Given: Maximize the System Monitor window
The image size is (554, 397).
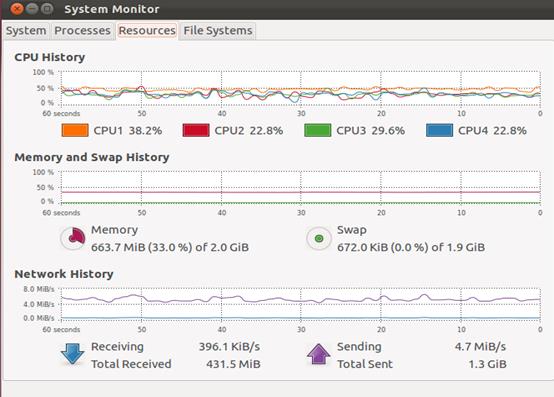Looking at the screenshot, I should 47,8.
